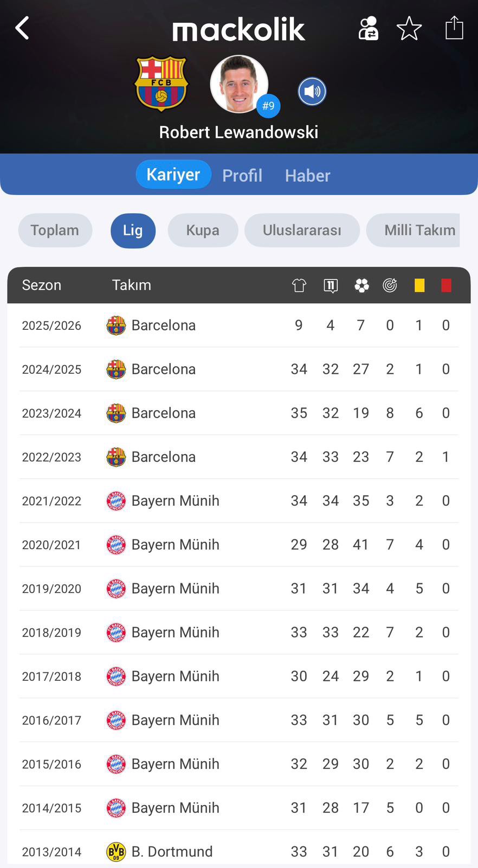478x868 pixels.
Task: Switch to the Haber tab
Action: [307, 175]
